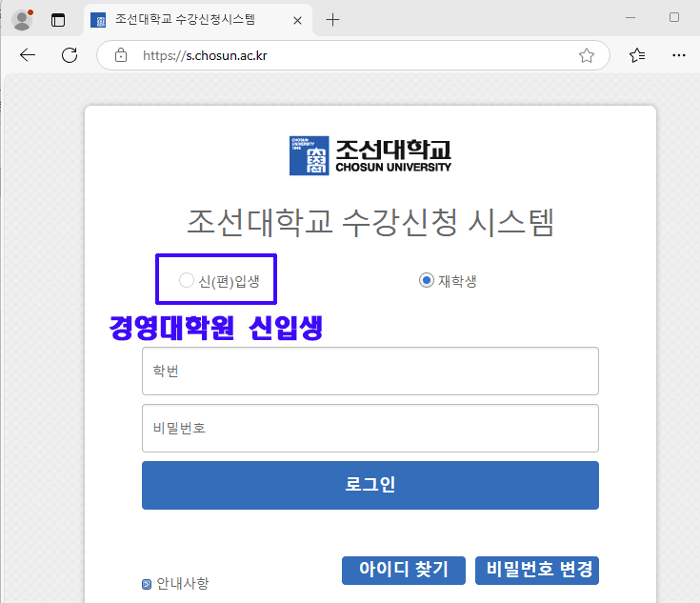The height and width of the screenshot is (603, 700).
Task: Click the 아이디 찾기 button
Action: coord(403,570)
